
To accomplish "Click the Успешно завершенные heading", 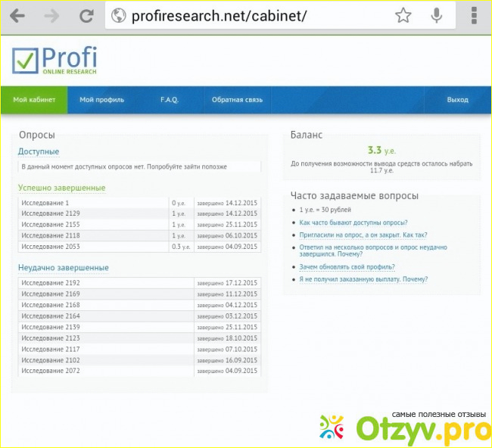I will click(62, 188).
